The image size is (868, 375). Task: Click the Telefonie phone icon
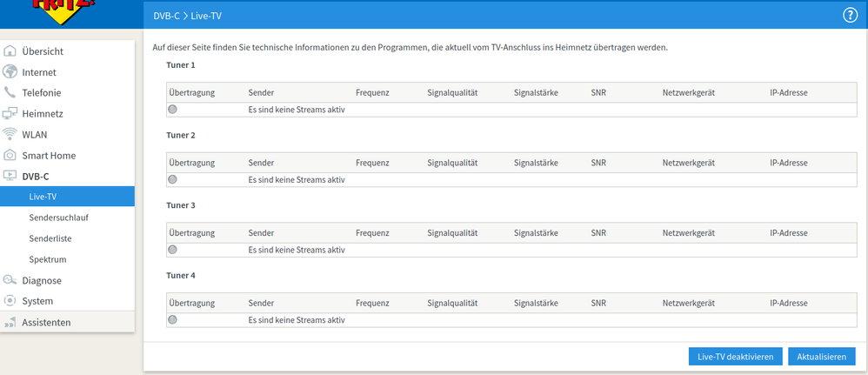10,92
